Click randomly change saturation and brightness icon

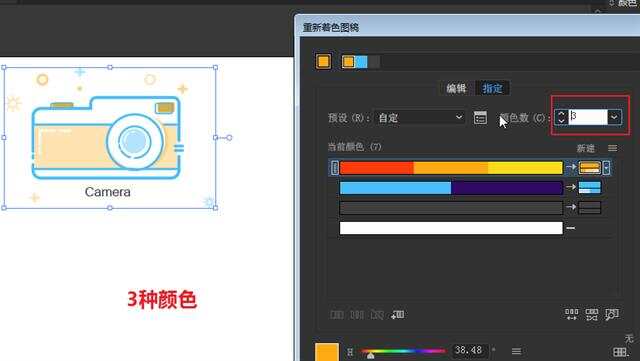[592, 314]
